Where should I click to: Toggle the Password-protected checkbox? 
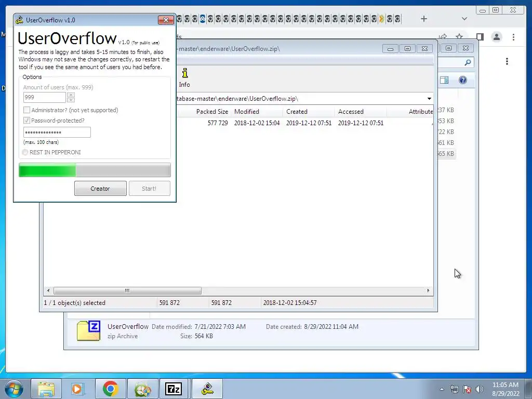pos(26,121)
